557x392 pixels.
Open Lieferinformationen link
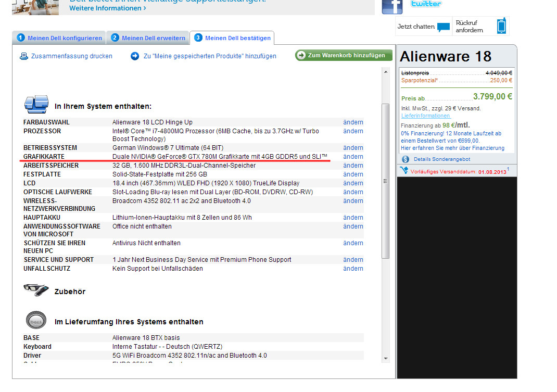(x=426, y=116)
